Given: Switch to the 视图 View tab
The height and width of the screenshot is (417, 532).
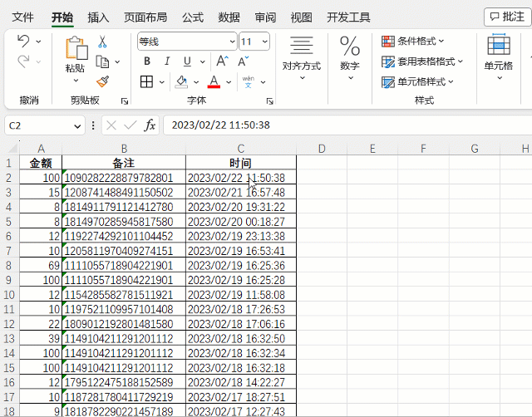Looking at the screenshot, I should coord(301,17).
